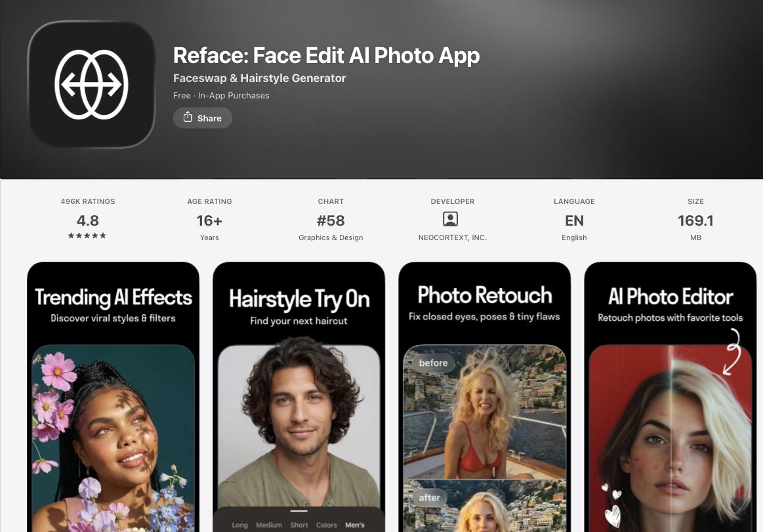Click the 4.8 rating value

[88, 220]
